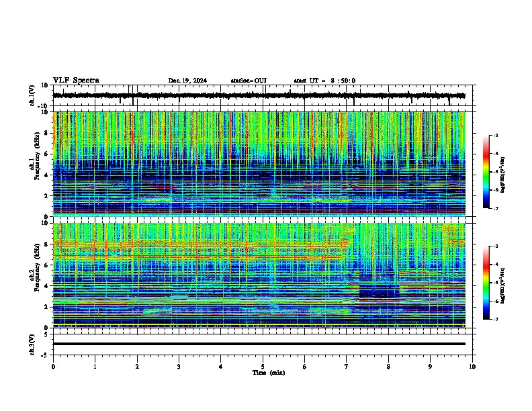The width and height of the screenshot is (532, 411).
Task: Click the ch.2 color scale log(PSD) title
Action: 503,285
